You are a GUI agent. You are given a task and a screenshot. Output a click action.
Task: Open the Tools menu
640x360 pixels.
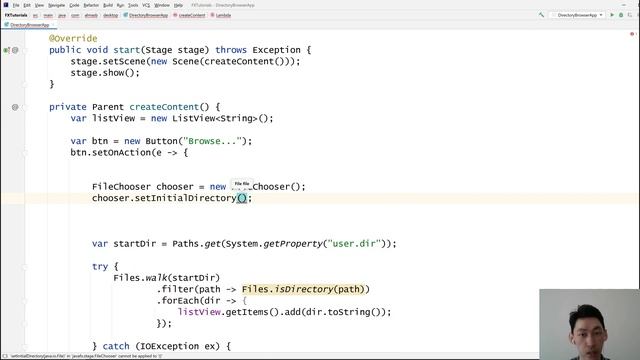(x=133, y=5)
